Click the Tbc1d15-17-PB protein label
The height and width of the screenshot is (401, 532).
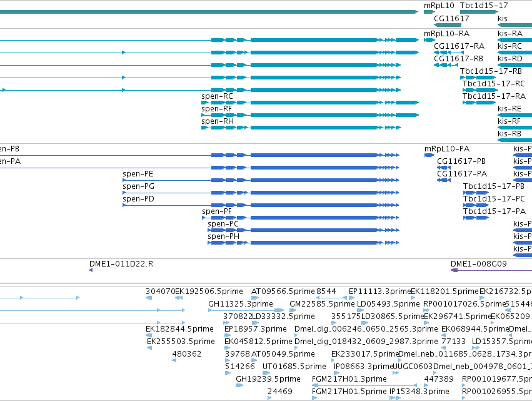[x=494, y=186]
